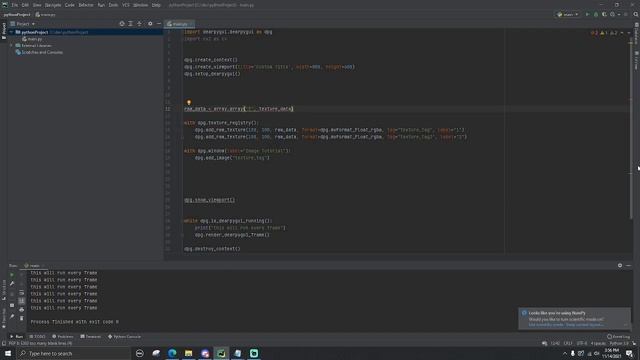Expand External Libraries node
This screenshot has width=640, height=360.
click(x=11, y=45)
